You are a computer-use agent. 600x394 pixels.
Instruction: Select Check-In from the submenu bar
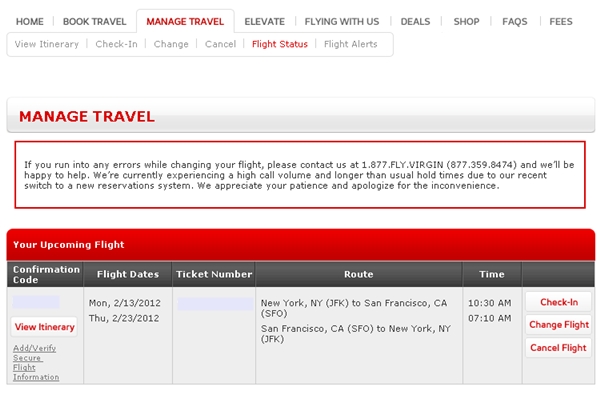(x=116, y=44)
